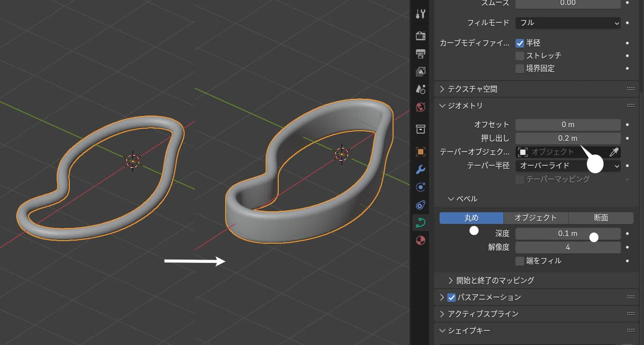Click the オフセット field showing 0 m
The width and height of the screenshot is (644, 345).
tap(568, 125)
